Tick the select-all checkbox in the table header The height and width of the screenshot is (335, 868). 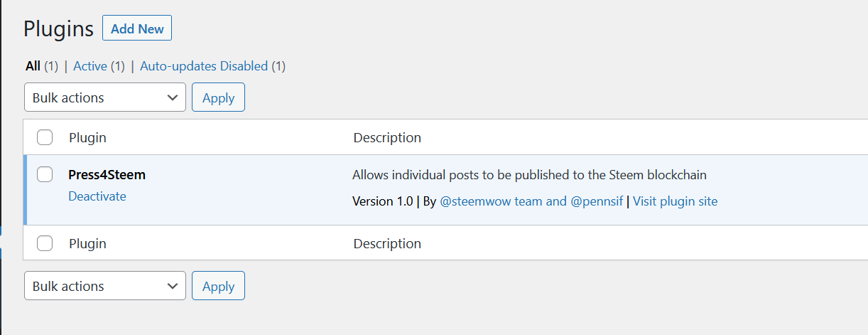[x=45, y=137]
